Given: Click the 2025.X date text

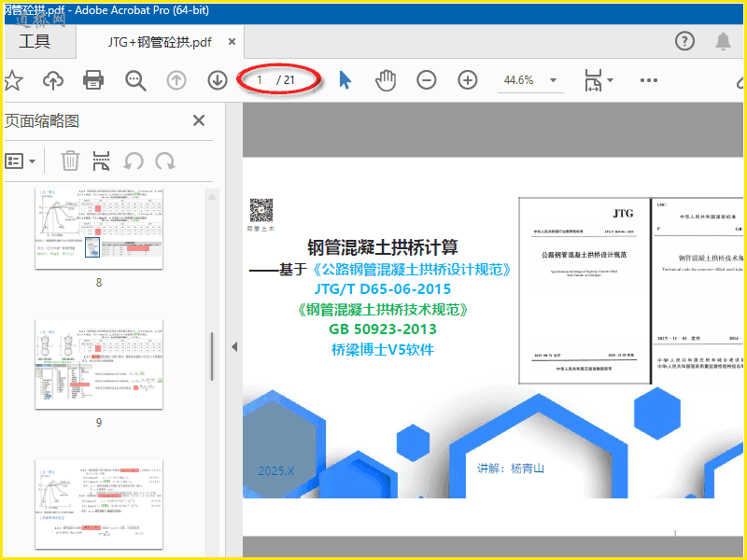Looking at the screenshot, I should (x=275, y=471).
